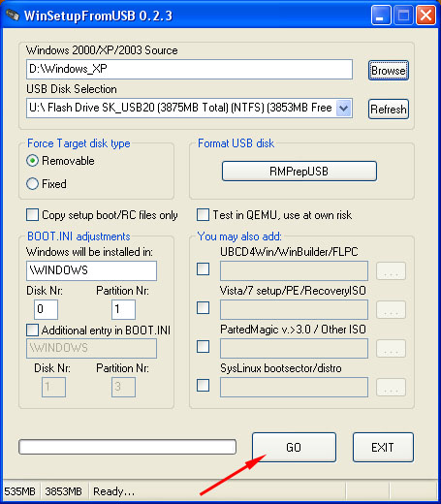Click the U:\ Flash Drive SK_USB20 selection text
This screenshot has height=504, width=441.
coord(180,108)
